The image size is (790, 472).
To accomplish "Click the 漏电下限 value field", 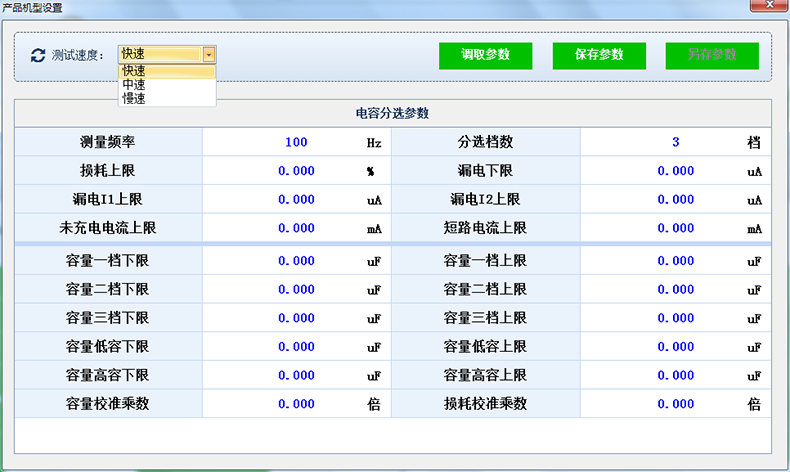I will coord(676,171).
